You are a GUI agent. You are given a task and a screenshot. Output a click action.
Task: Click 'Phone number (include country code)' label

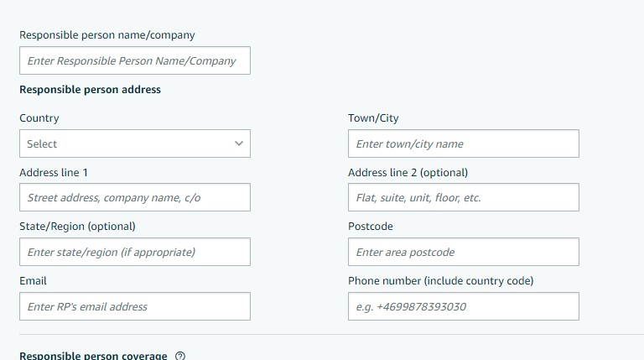(x=440, y=281)
